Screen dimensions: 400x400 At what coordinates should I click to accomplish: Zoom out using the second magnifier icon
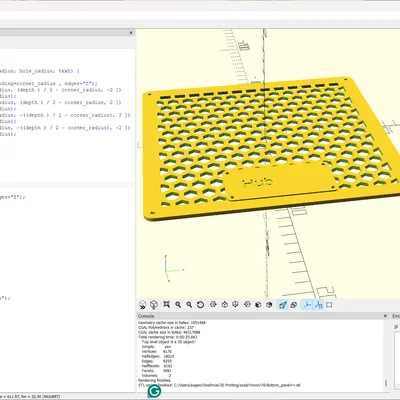189,305
